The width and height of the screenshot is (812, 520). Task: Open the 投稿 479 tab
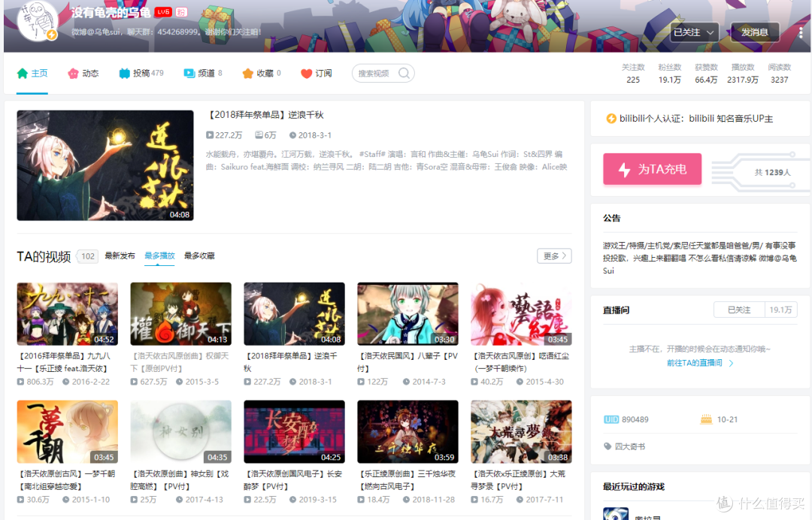coord(141,74)
